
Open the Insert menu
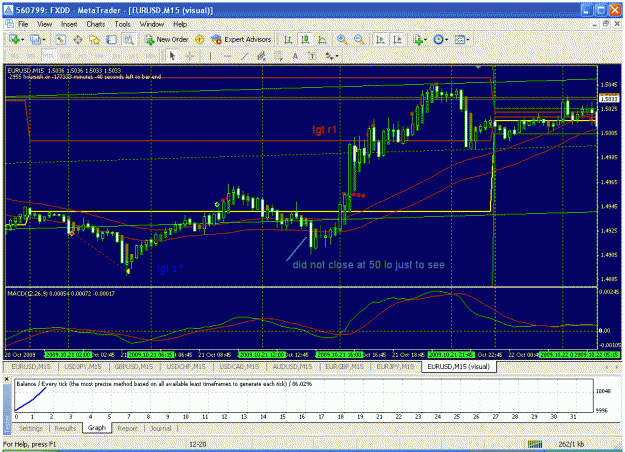69,24
